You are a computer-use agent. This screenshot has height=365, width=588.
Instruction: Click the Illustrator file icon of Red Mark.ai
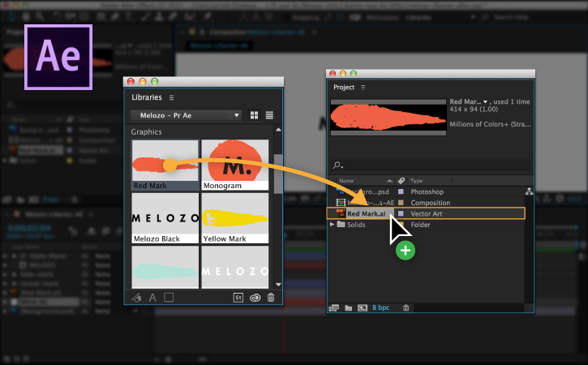point(341,213)
